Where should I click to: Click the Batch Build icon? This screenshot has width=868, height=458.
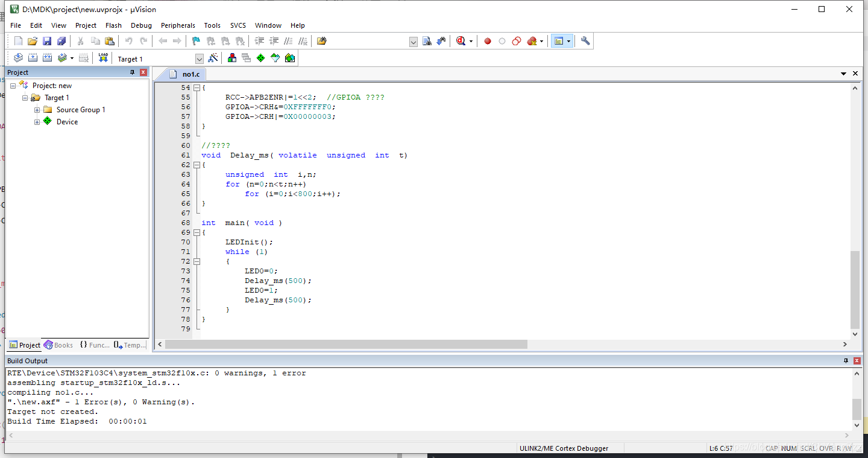[62, 58]
